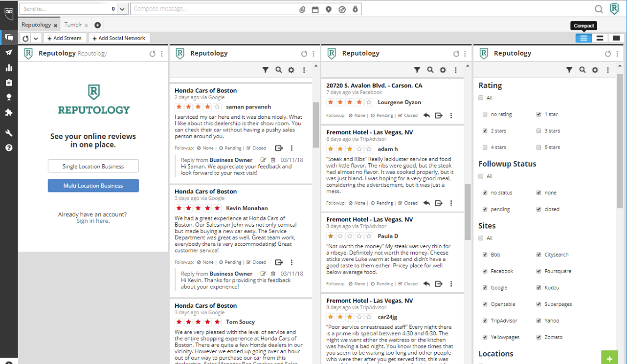Open the filter funnel in the first Reputology stream
The height and width of the screenshot is (364, 627).
[x=266, y=70]
